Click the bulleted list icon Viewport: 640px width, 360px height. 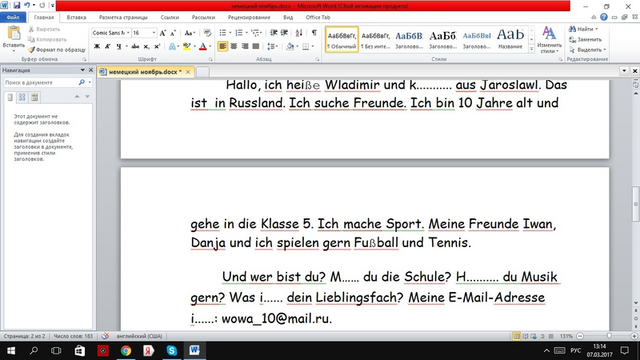pos(222,33)
